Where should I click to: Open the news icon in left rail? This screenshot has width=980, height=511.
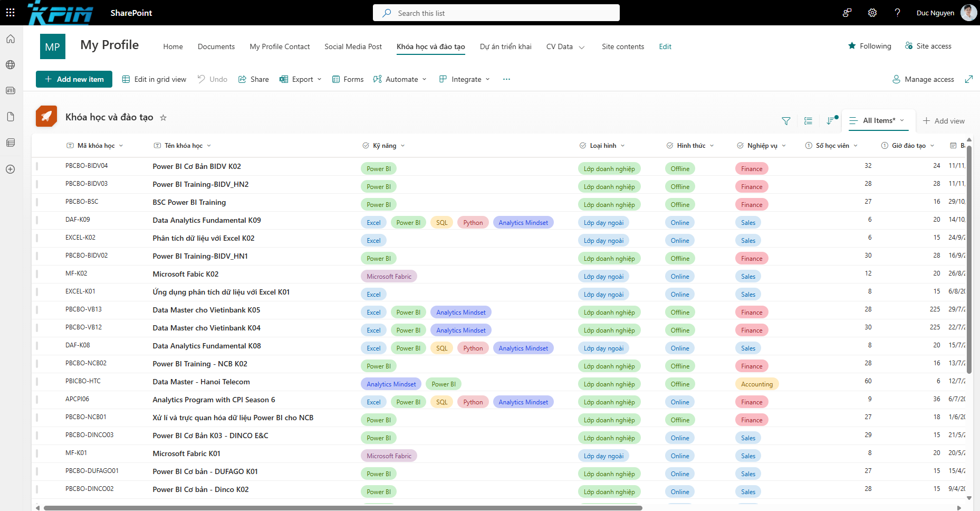tap(11, 91)
